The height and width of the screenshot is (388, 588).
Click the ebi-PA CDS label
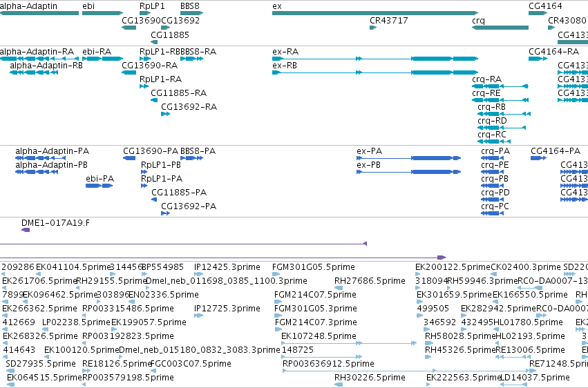(99, 179)
